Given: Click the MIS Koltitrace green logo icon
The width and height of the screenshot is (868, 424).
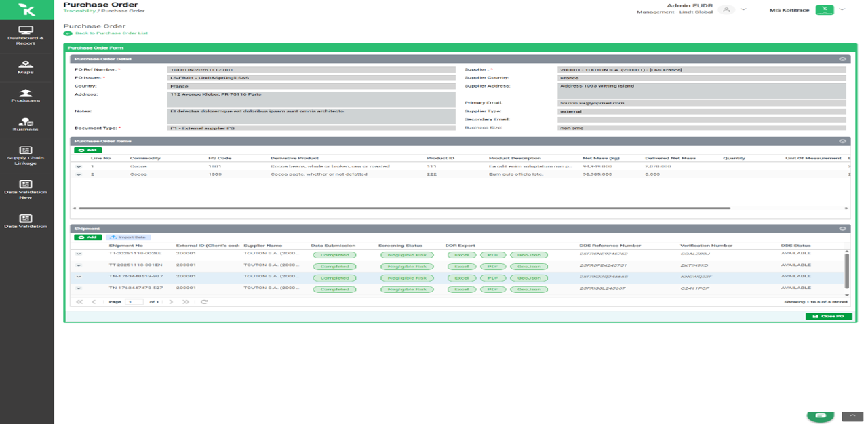Looking at the screenshot, I should pyautogui.click(x=824, y=9).
